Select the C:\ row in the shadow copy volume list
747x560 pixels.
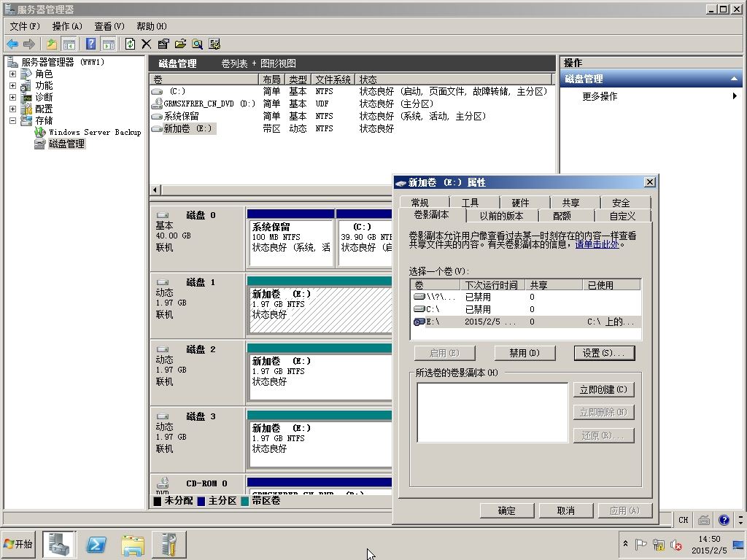tap(525, 309)
